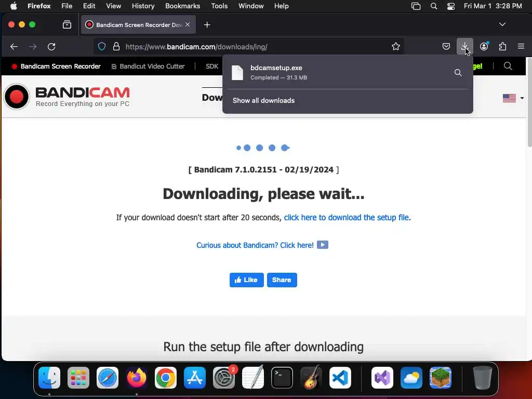Open Control Center in the menu bar
The height and width of the screenshot is (399, 532).
tap(451, 6)
